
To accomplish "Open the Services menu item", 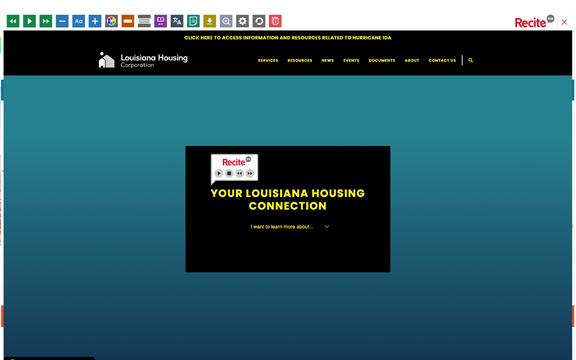I will tap(268, 61).
